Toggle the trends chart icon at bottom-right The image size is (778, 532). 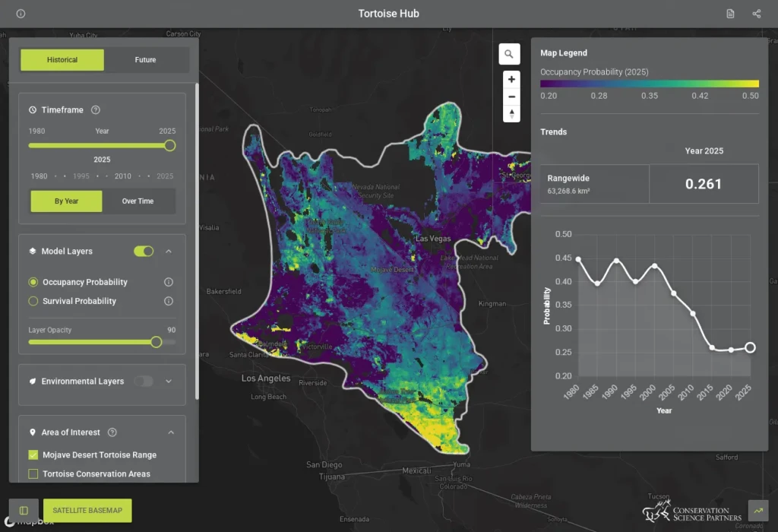759,511
